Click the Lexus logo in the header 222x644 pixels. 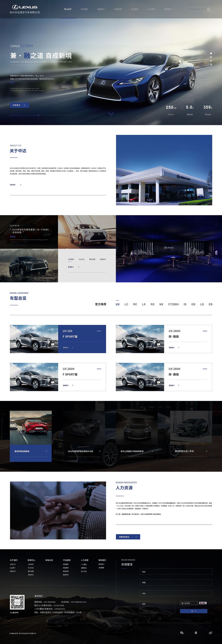25,7
